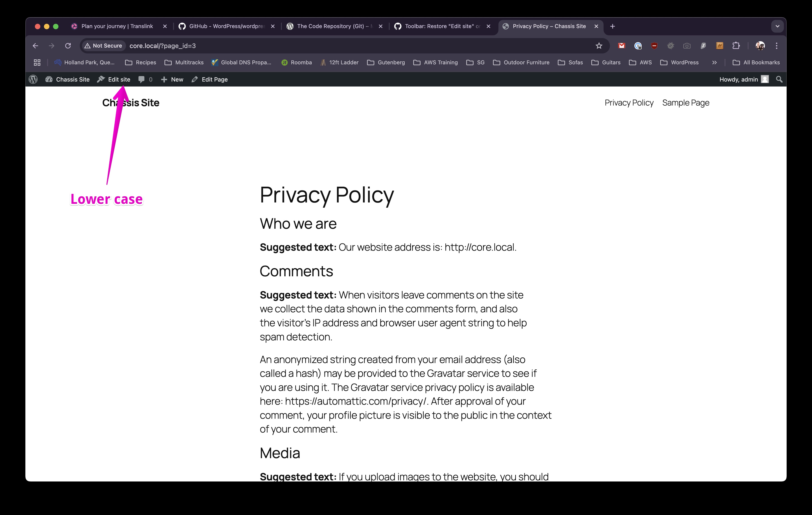Open a new browser tab
Image resolution: width=812 pixels, height=515 pixels.
[613, 26]
